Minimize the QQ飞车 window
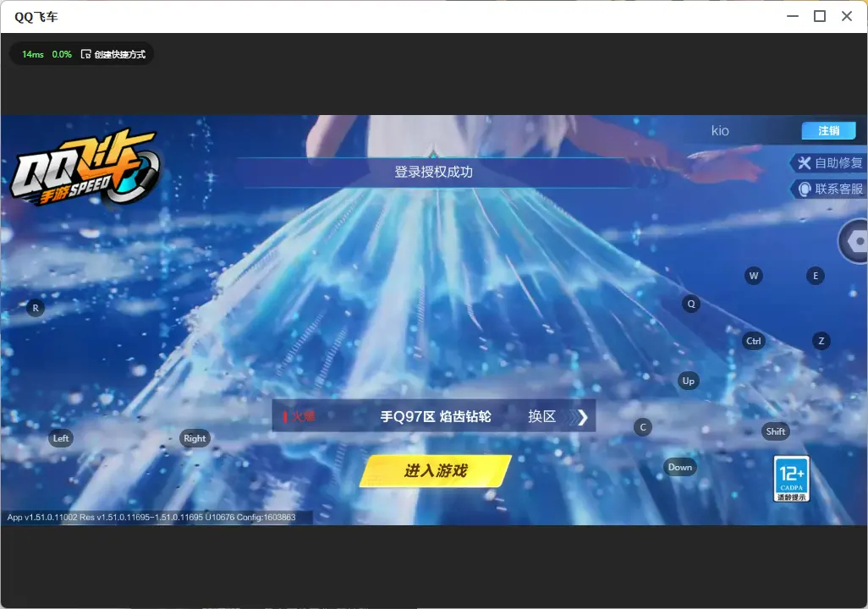 792,16
